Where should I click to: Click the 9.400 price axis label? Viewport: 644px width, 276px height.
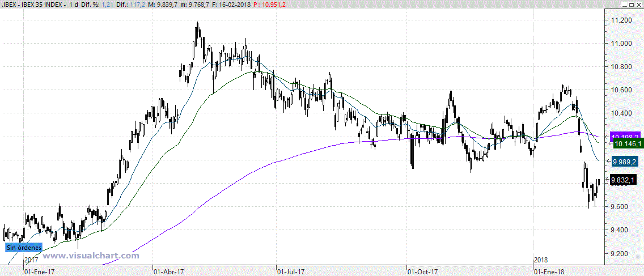tap(621, 231)
